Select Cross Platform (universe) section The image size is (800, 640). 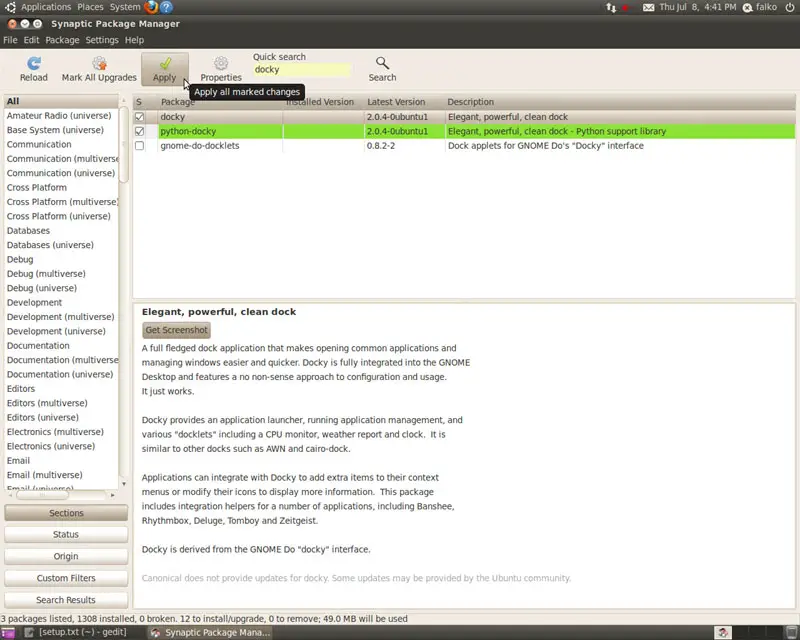(x=61, y=216)
